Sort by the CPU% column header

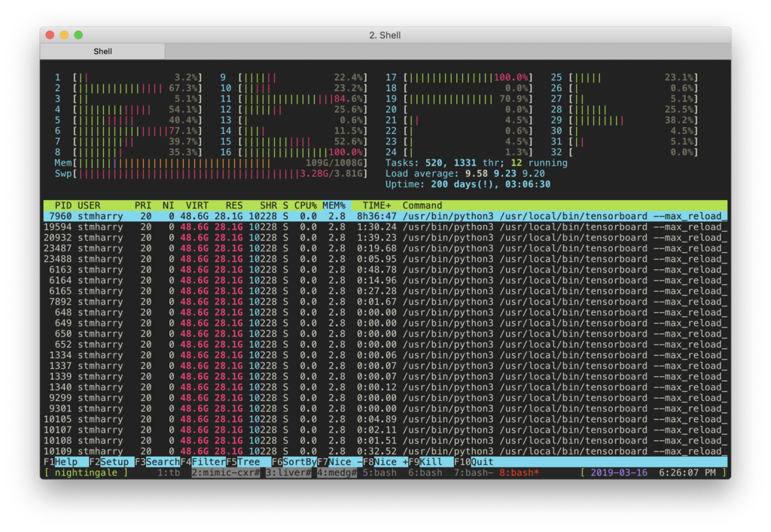click(306, 205)
